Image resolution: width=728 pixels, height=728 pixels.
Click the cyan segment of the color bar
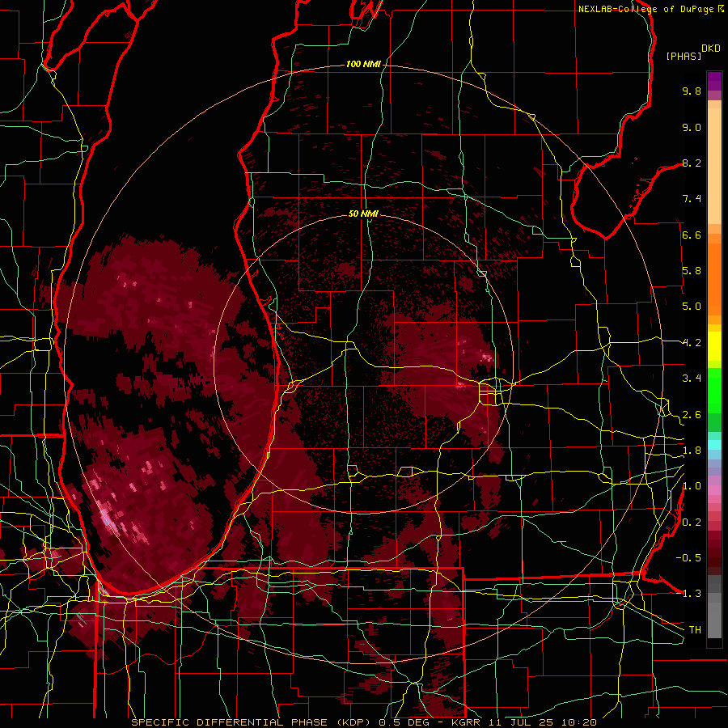coord(714,444)
